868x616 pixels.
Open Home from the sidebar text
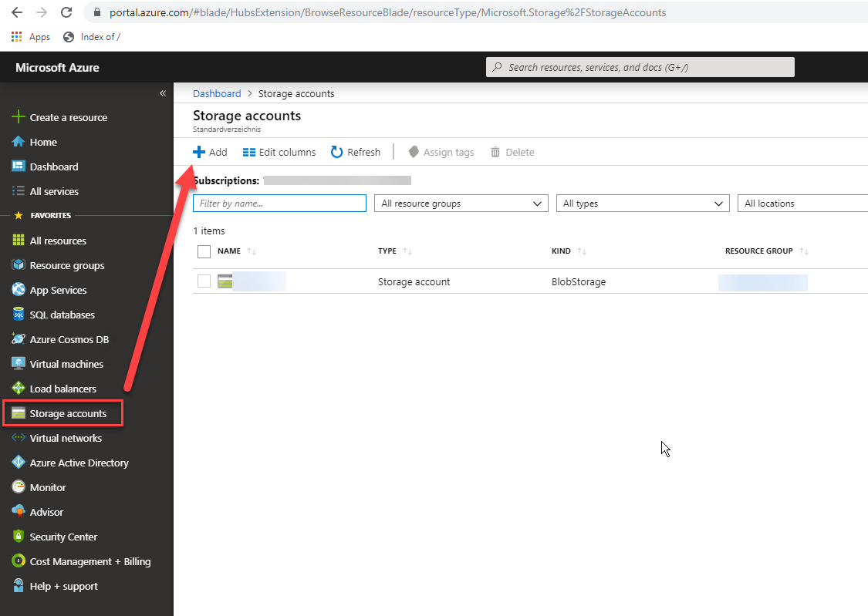[43, 142]
